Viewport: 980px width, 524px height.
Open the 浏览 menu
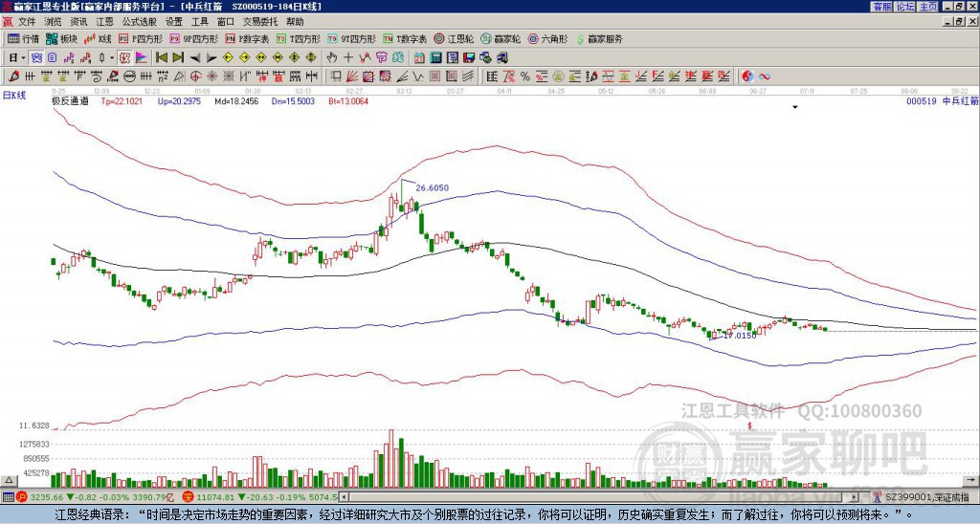click(x=54, y=22)
